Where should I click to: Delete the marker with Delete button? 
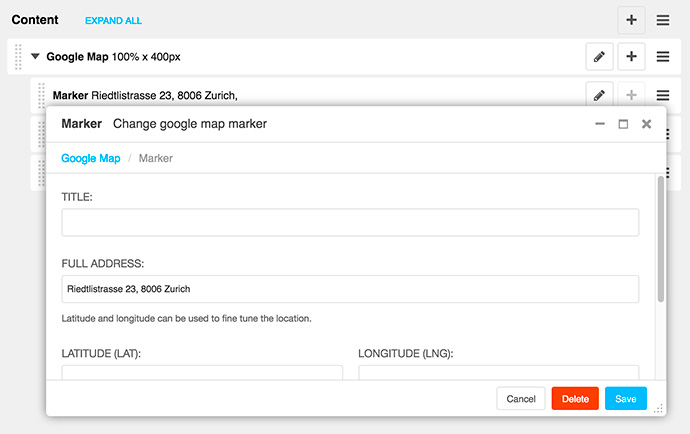tap(575, 398)
